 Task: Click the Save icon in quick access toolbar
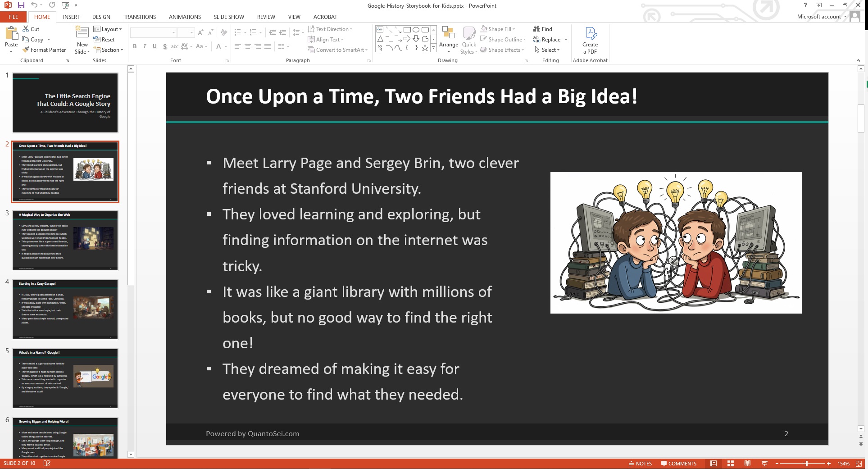pyautogui.click(x=21, y=5)
